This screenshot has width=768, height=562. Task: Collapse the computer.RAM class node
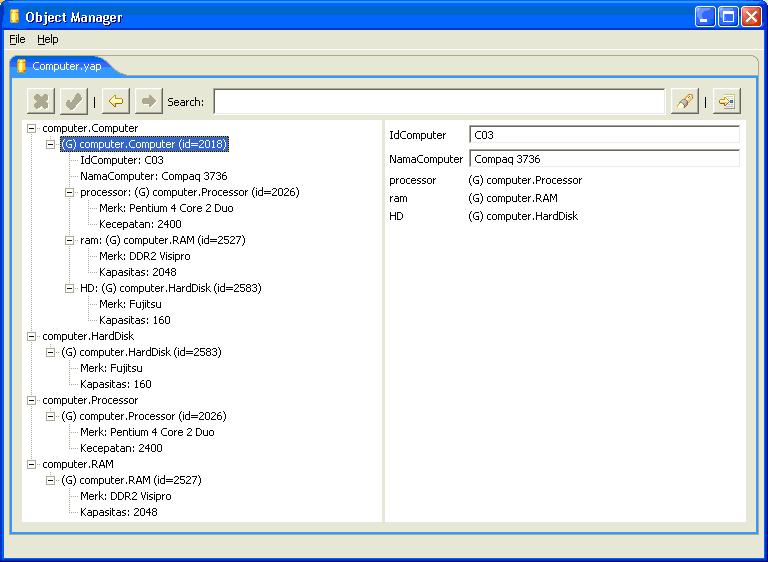point(31,464)
